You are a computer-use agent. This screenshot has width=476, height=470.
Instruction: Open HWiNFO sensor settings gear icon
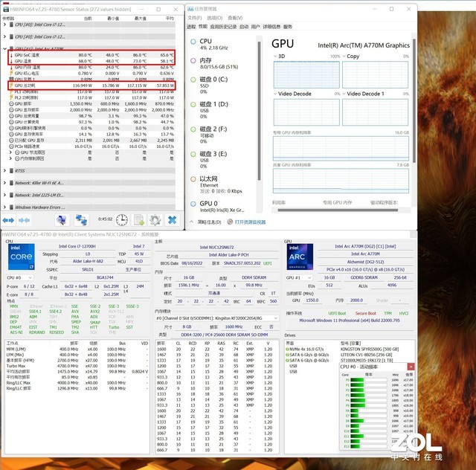(155, 220)
